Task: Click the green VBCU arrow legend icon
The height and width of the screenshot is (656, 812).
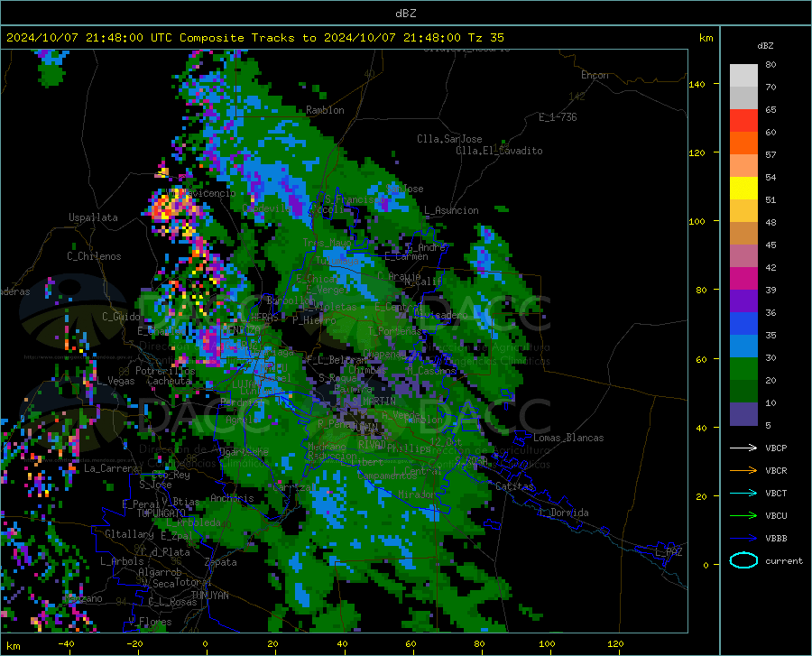Action: [743, 516]
